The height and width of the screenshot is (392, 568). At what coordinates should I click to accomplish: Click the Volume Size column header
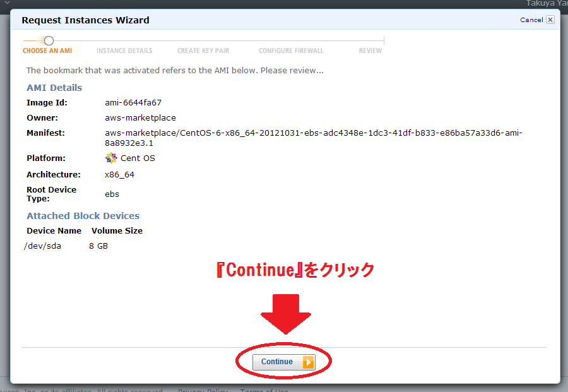point(117,231)
